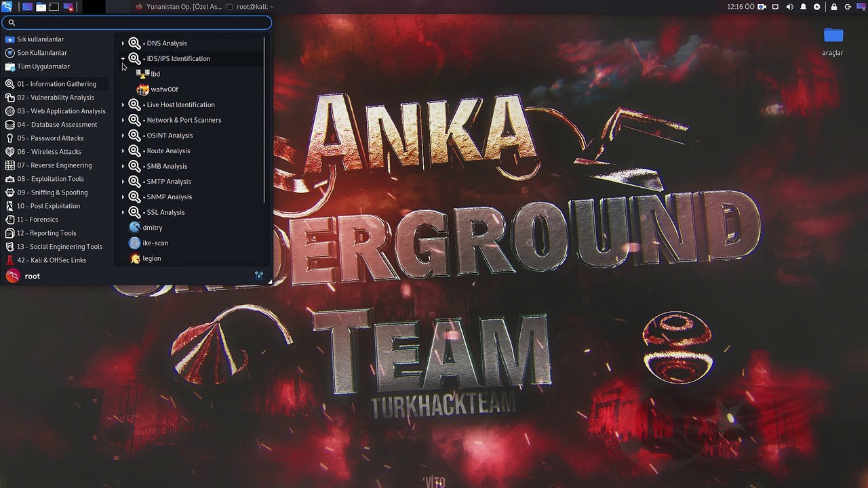The height and width of the screenshot is (488, 868).
Task: Open the notifications bell
Action: [x=804, y=7]
